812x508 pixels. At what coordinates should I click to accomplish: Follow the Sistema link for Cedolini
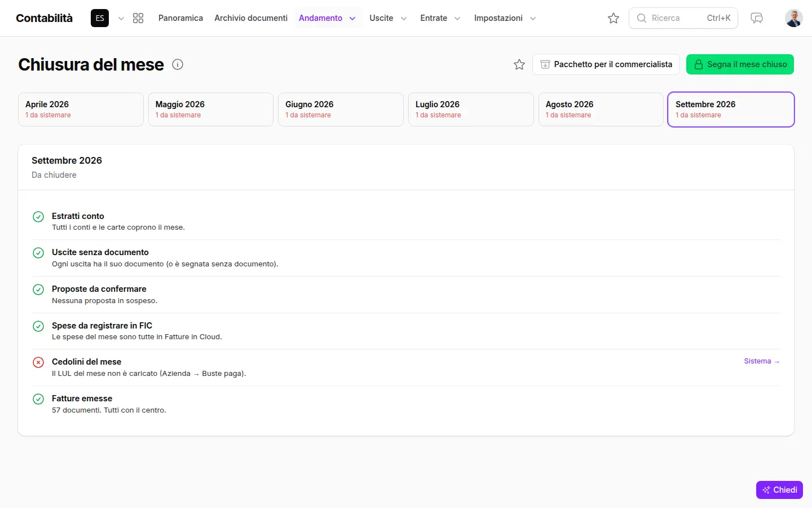pos(761,361)
